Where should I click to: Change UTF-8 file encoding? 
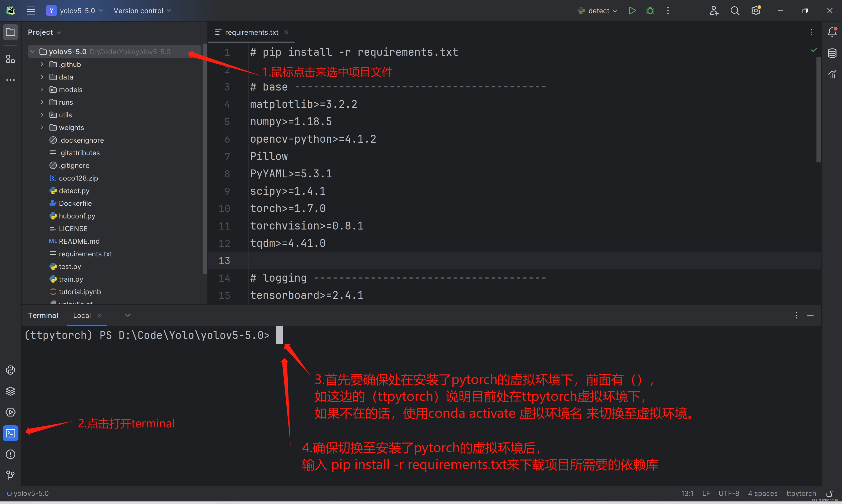(729, 493)
